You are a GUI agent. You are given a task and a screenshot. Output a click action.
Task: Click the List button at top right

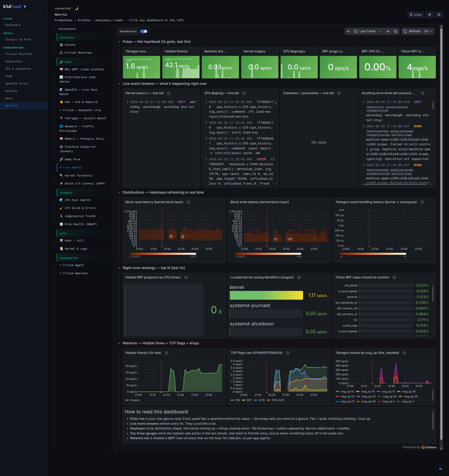[x=416, y=14]
